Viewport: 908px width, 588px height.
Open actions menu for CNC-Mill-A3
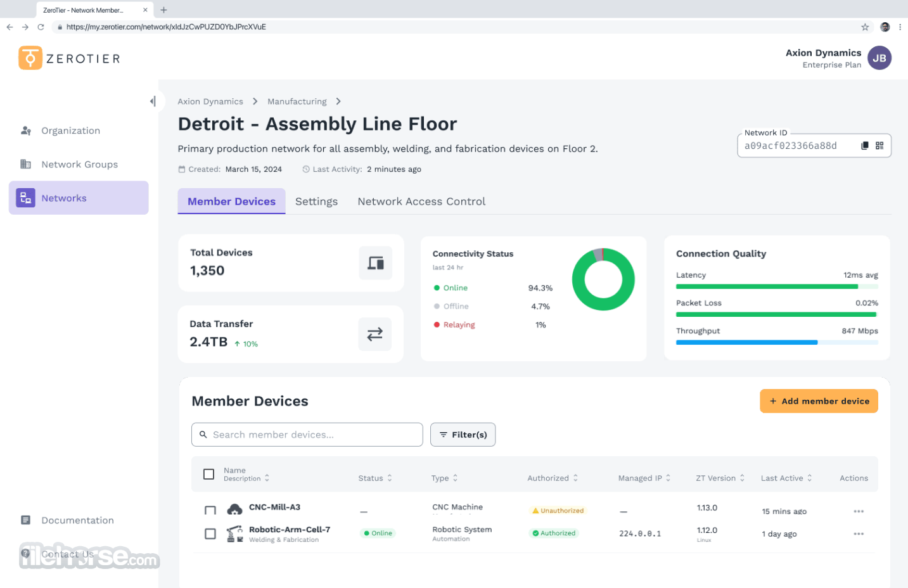point(859,511)
